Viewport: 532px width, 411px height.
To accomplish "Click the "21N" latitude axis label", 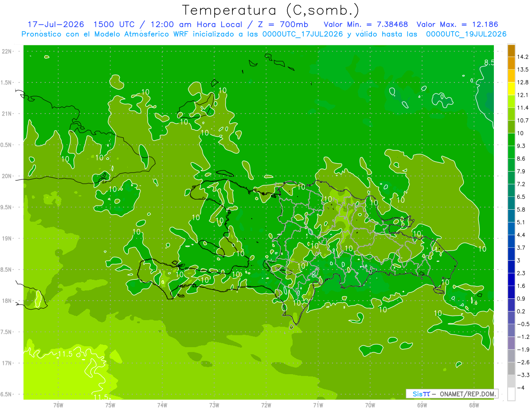I will click(x=7, y=114).
